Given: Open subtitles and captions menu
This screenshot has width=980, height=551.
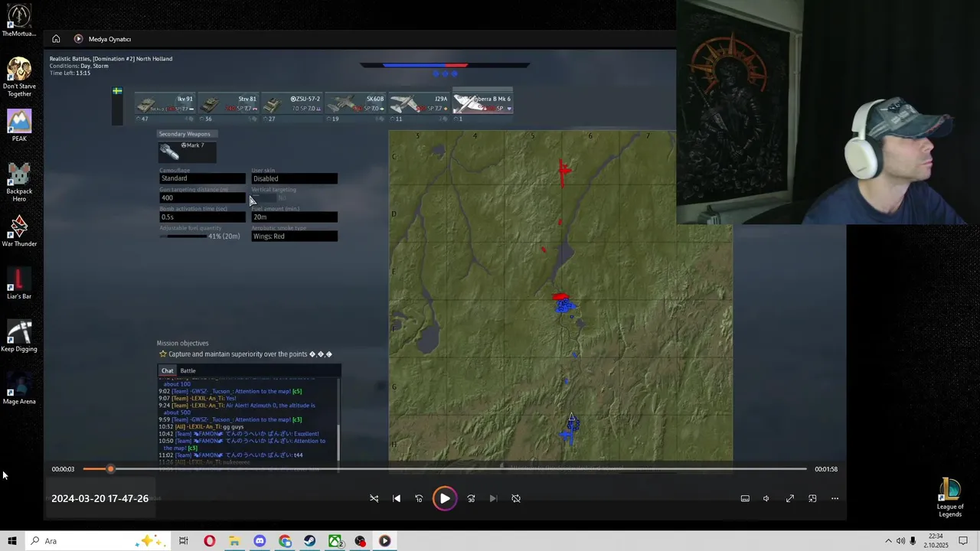Looking at the screenshot, I should pyautogui.click(x=745, y=498).
